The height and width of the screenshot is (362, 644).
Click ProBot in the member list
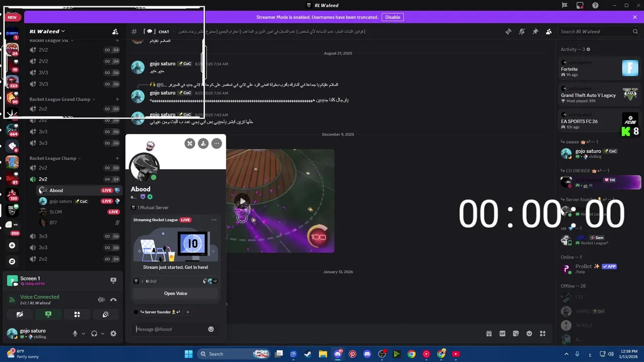600,268
